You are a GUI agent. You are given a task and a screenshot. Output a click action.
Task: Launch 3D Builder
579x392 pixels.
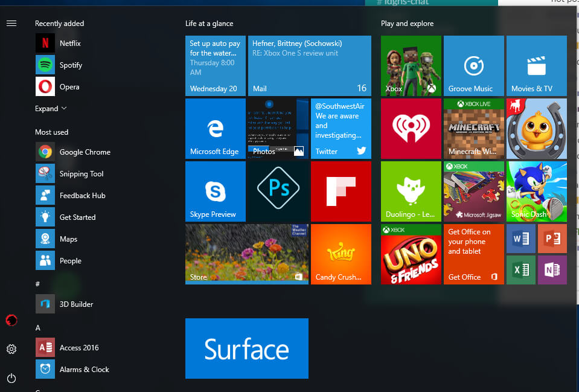pyautogui.click(x=64, y=304)
